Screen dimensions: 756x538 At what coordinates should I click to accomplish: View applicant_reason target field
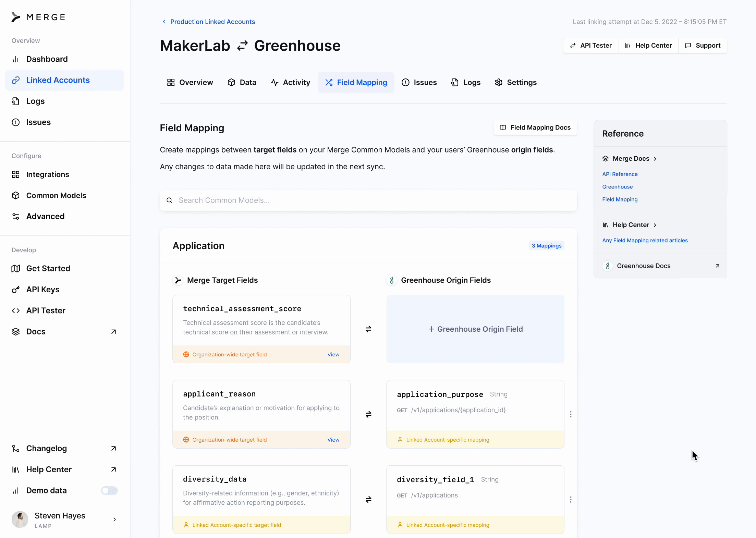click(x=333, y=440)
